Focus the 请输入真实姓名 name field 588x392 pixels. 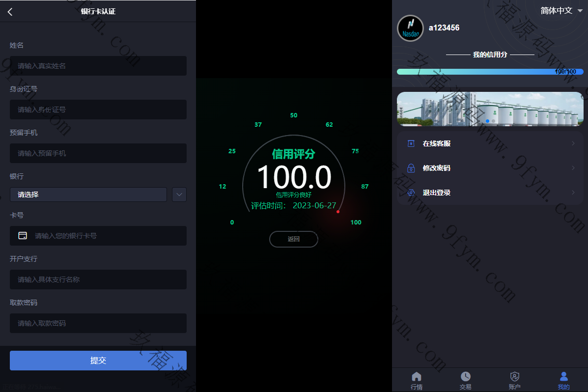98,66
